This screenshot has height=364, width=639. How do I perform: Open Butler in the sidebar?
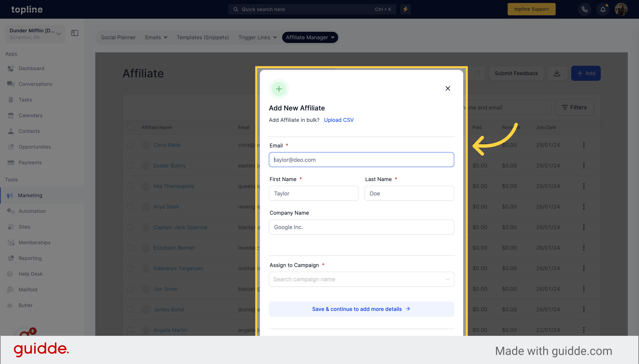point(25,305)
